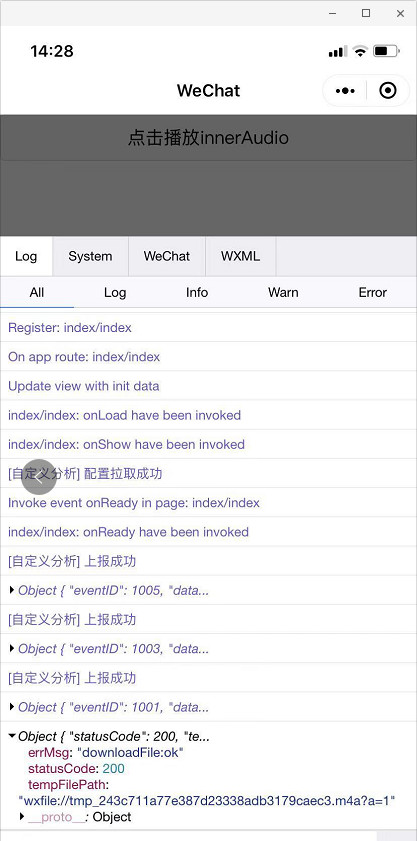Select the tempFilePath wxfile string value
This screenshot has width=417, height=841.
(207, 801)
